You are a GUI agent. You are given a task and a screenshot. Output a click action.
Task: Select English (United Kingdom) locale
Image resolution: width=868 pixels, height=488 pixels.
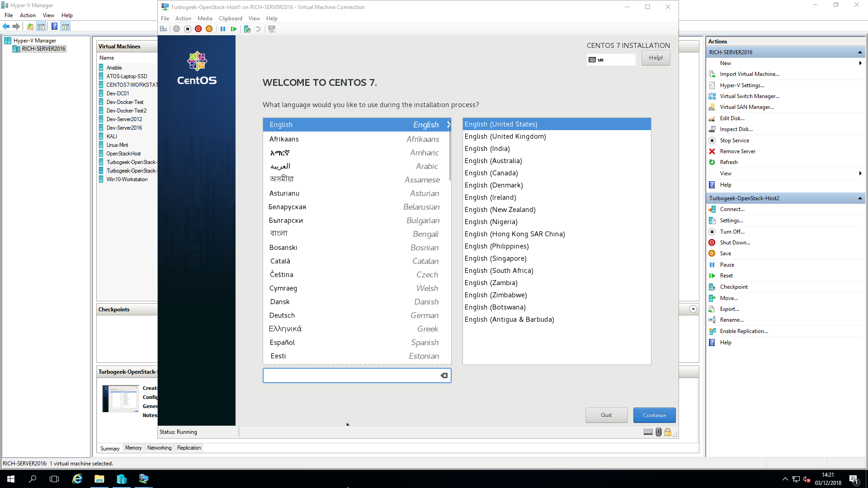pos(557,136)
